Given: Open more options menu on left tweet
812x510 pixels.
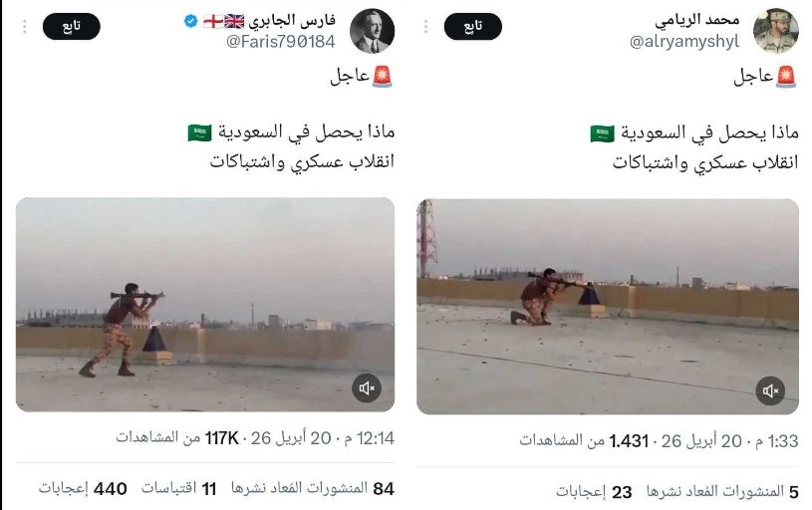Looking at the screenshot, I should coord(24,27).
